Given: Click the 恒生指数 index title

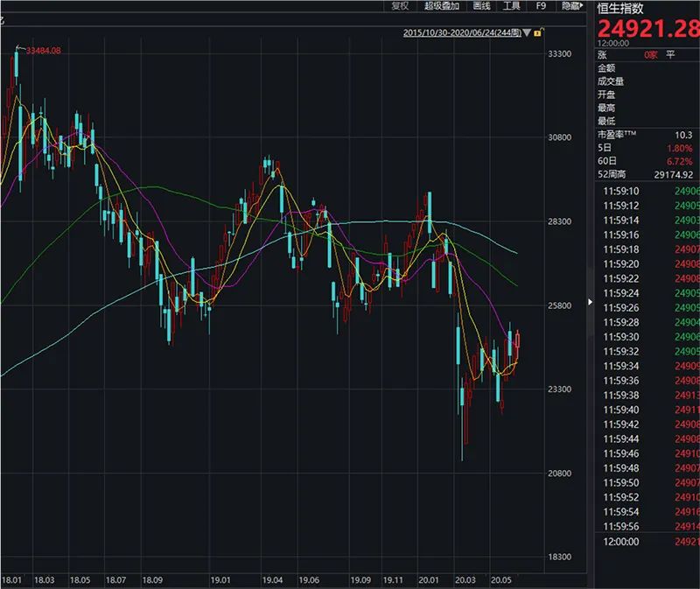Looking at the screenshot, I should [x=619, y=8].
